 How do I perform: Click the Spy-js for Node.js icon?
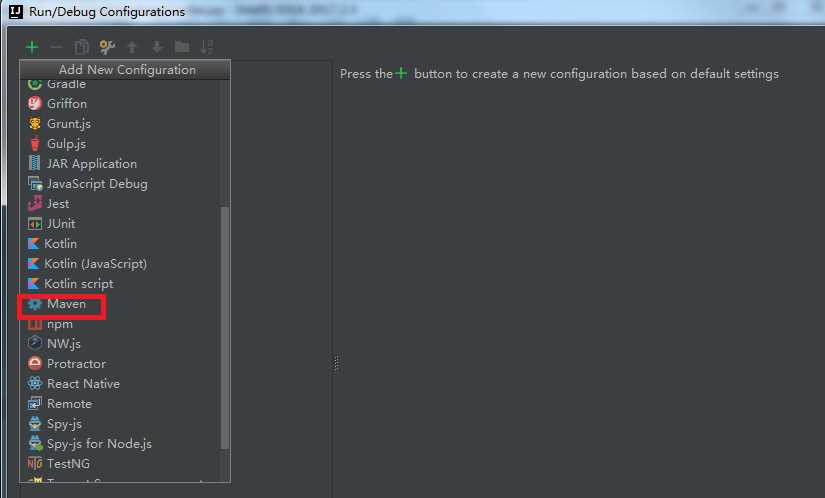pyautogui.click(x=35, y=443)
